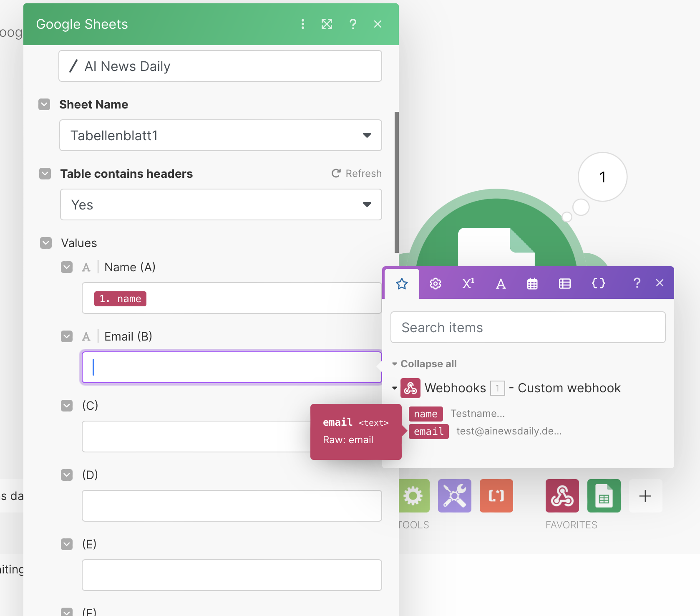Open the array functions tab

[565, 284]
